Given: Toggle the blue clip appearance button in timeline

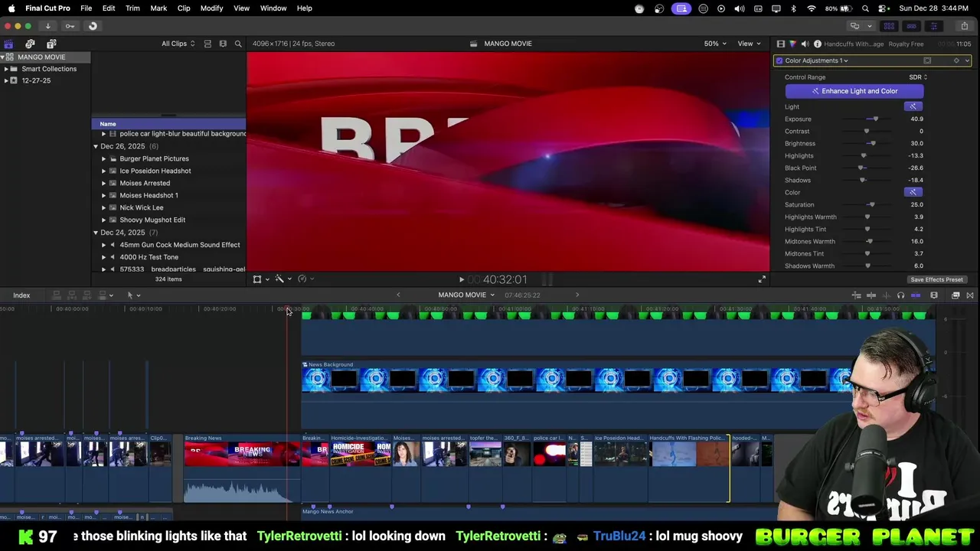Looking at the screenshot, I should click(x=916, y=295).
